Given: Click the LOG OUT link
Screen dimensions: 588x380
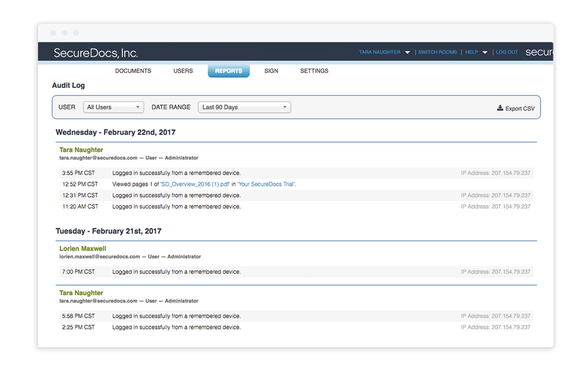Looking at the screenshot, I should tap(506, 52).
